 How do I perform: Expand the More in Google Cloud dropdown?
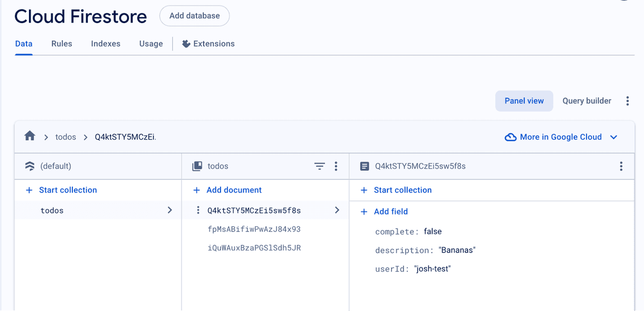[x=613, y=137]
